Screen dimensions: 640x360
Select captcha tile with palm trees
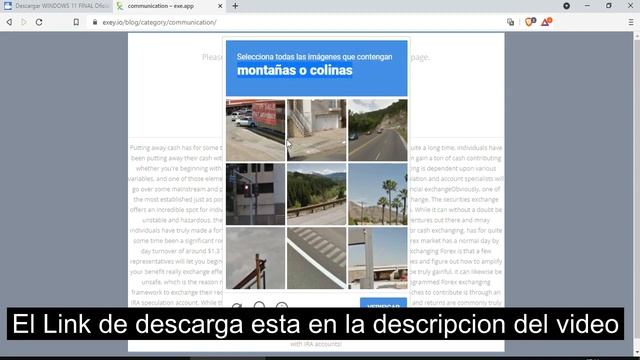point(378,194)
